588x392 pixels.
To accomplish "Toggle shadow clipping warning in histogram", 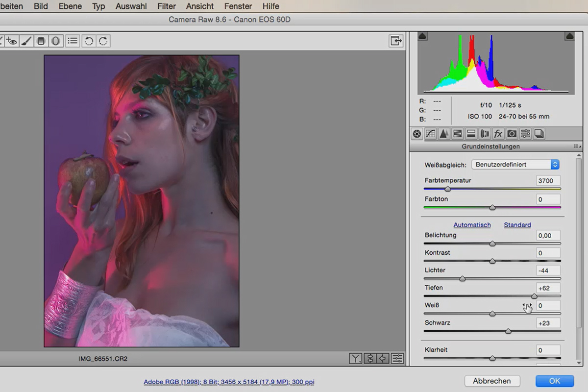I will (x=423, y=36).
